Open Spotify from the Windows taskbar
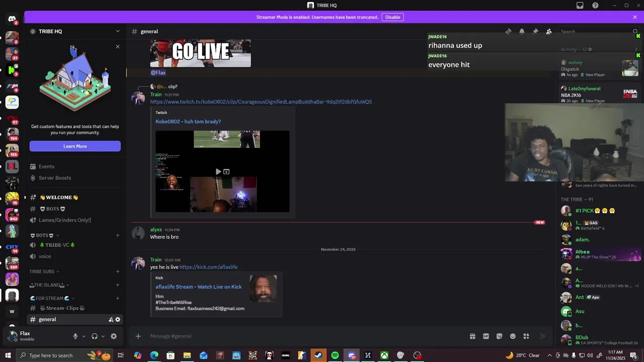Screen dimensions: 644x362 pyautogui.click(x=335, y=355)
